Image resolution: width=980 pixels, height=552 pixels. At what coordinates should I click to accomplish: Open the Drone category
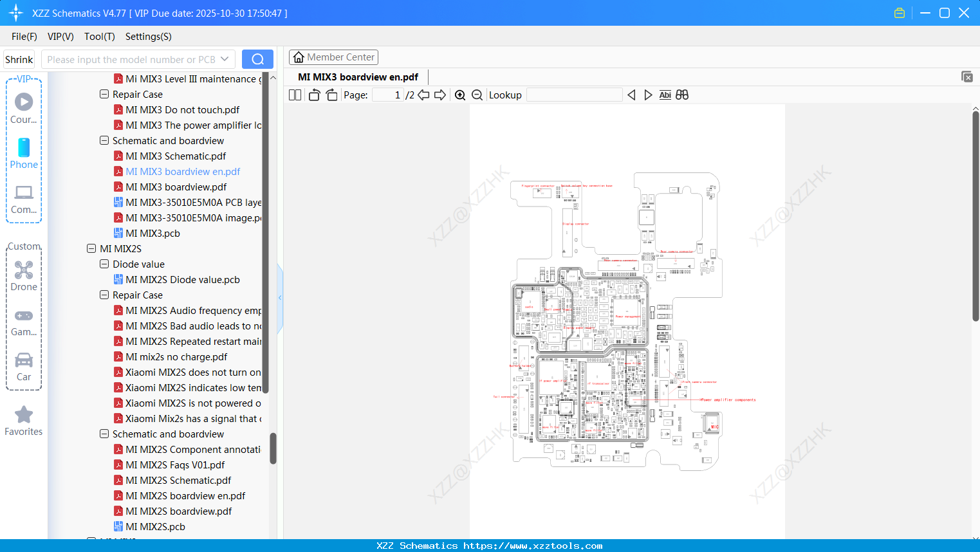pyautogui.click(x=24, y=276)
